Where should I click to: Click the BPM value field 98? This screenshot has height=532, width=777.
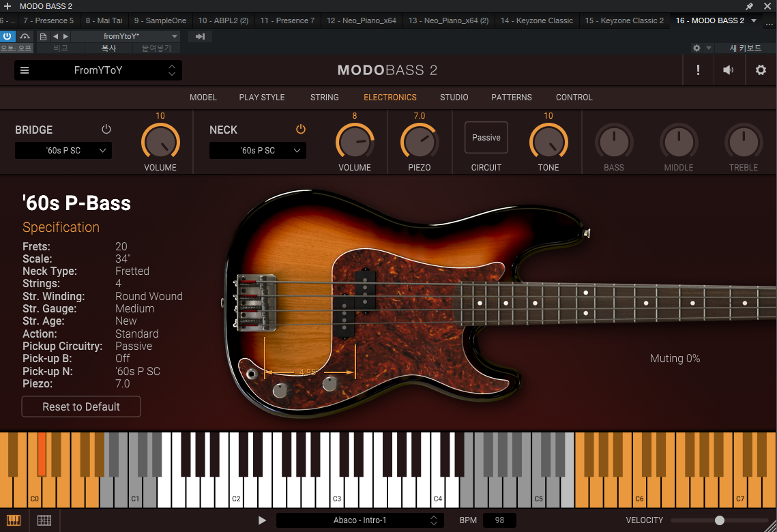[499, 520]
